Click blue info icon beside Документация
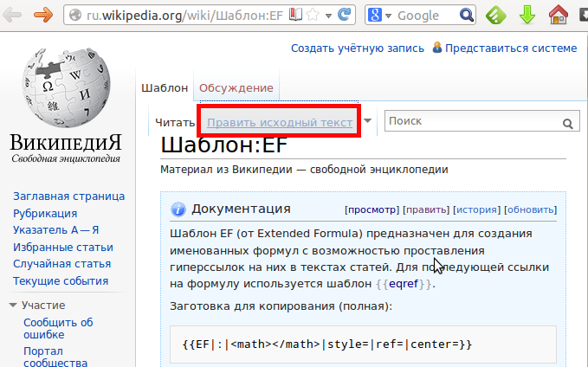The height and width of the screenshot is (367, 588). (178, 209)
